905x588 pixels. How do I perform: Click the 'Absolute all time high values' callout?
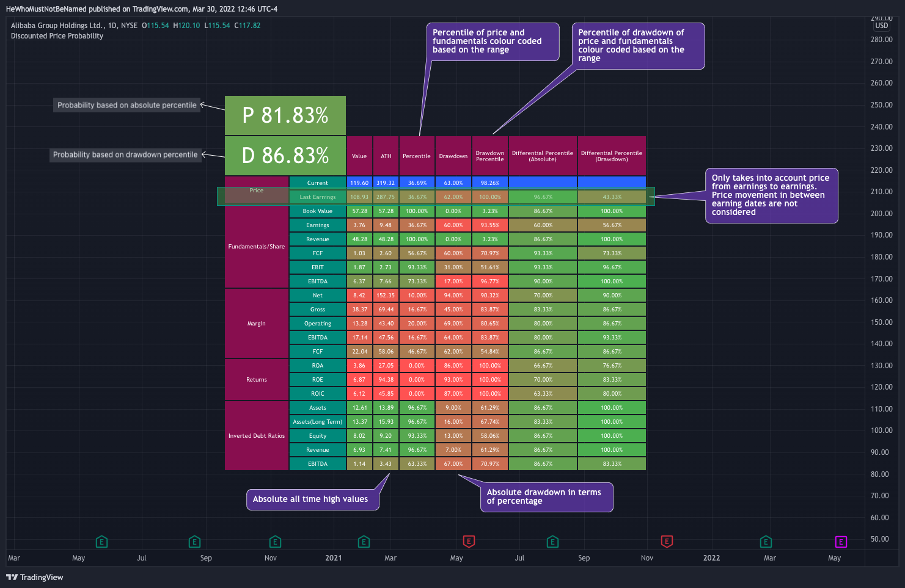click(x=312, y=499)
